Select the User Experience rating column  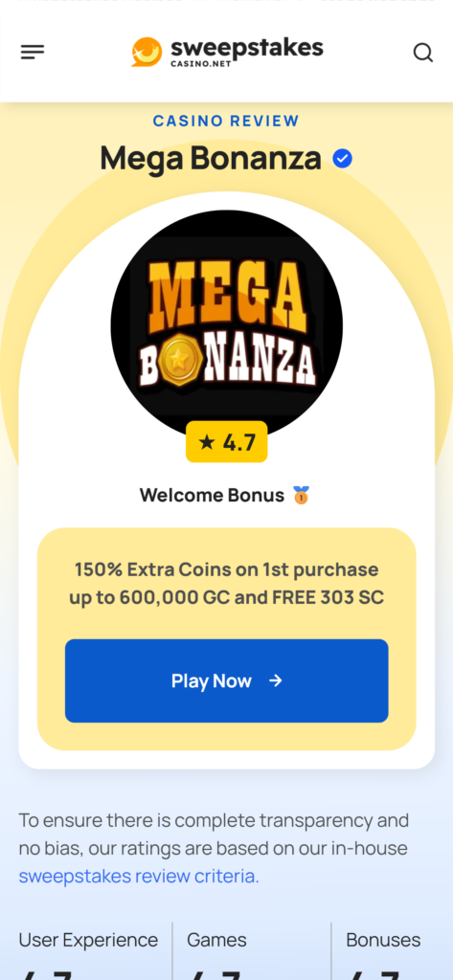pos(88,950)
